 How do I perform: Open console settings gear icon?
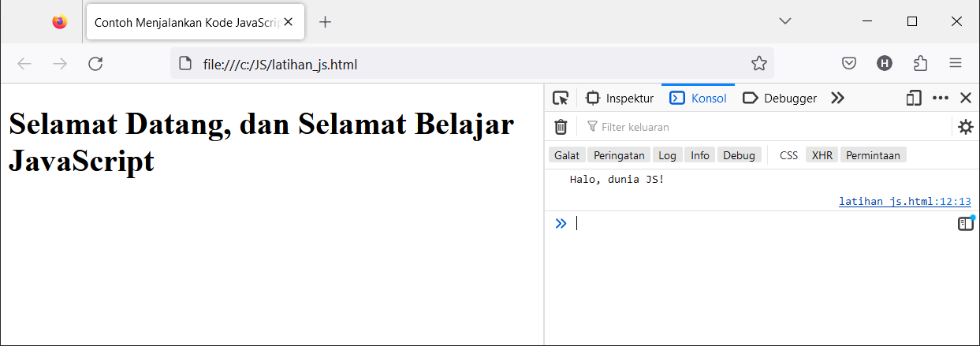(x=966, y=127)
